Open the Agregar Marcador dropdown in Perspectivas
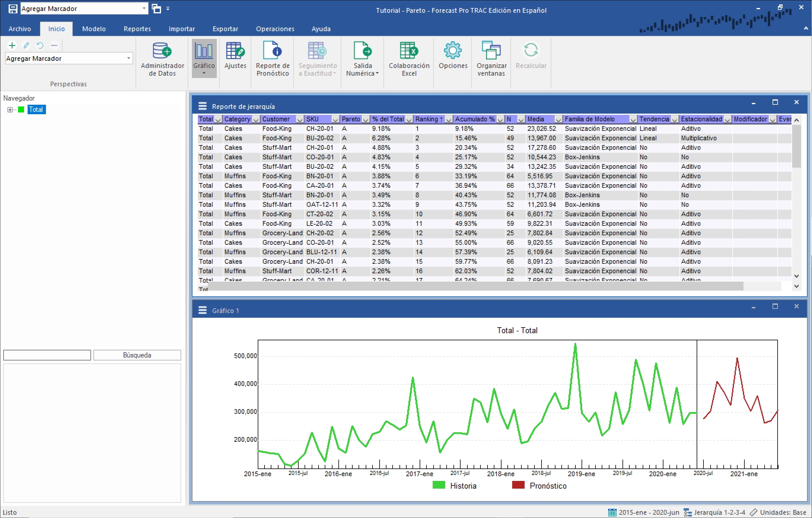Image resolution: width=812 pixels, height=518 pixels. 128,58
